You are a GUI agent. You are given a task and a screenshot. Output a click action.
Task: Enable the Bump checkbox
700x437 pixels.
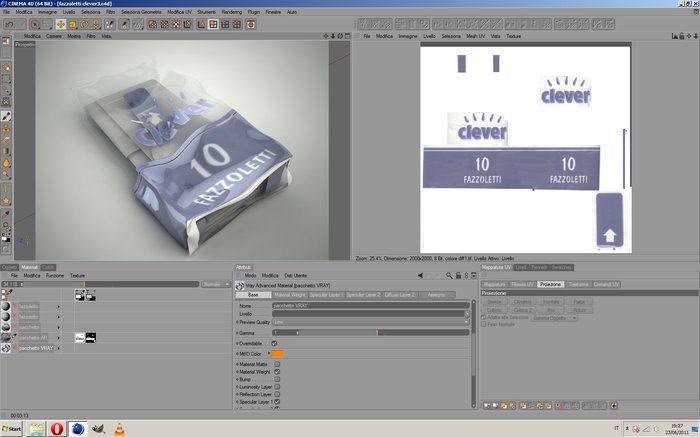pos(277,379)
